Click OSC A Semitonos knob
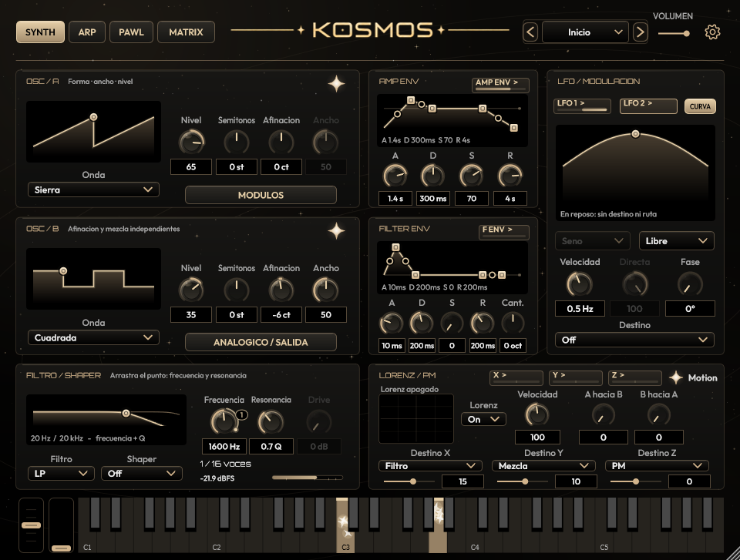 pyautogui.click(x=237, y=142)
